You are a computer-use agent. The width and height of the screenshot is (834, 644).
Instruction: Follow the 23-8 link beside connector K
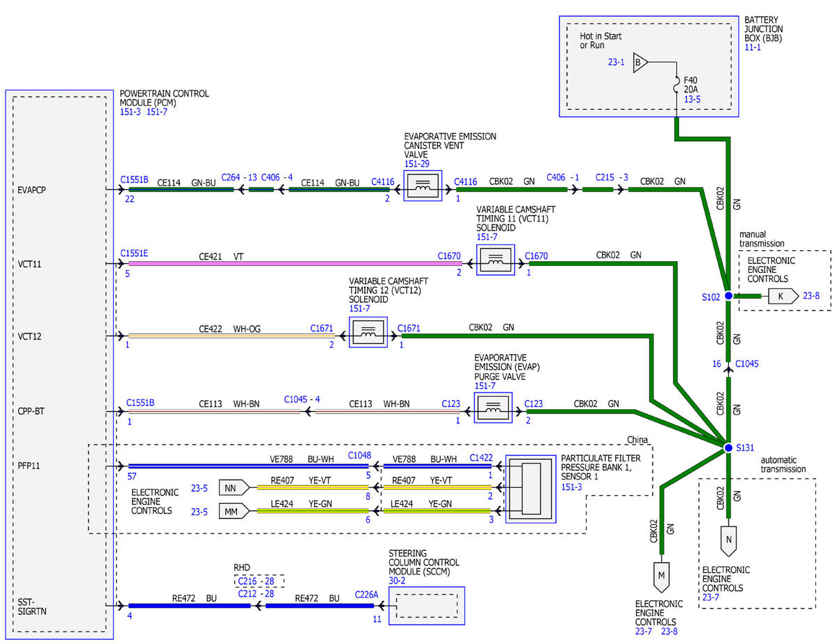[812, 296]
